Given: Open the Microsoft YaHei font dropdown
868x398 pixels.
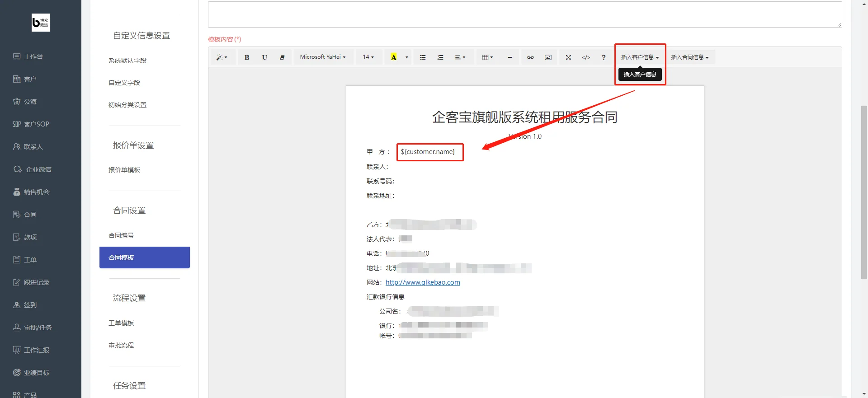Looking at the screenshot, I should coord(323,57).
